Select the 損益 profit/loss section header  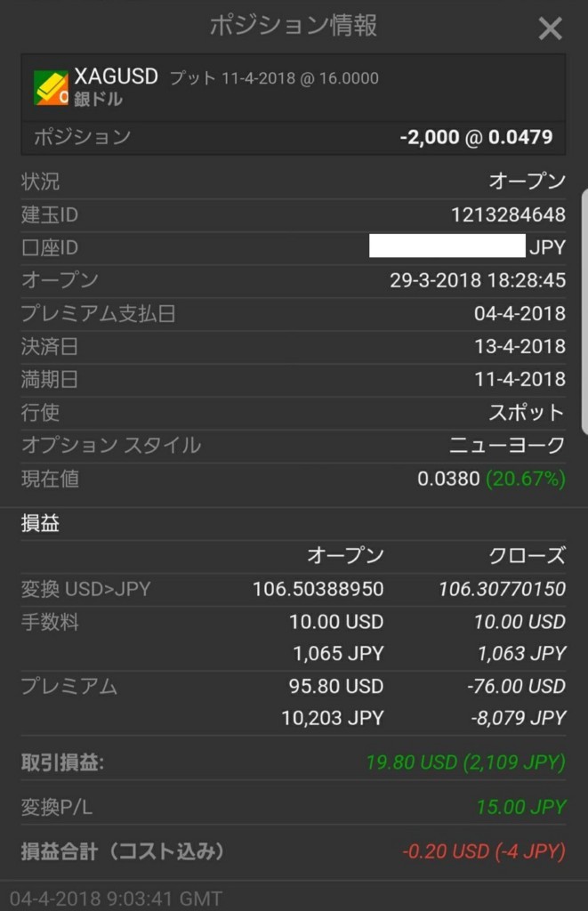click(40, 523)
